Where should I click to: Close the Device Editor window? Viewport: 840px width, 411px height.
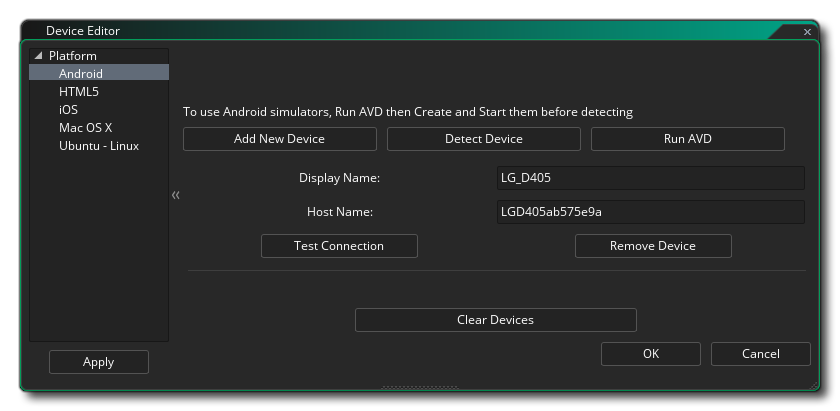tap(807, 32)
